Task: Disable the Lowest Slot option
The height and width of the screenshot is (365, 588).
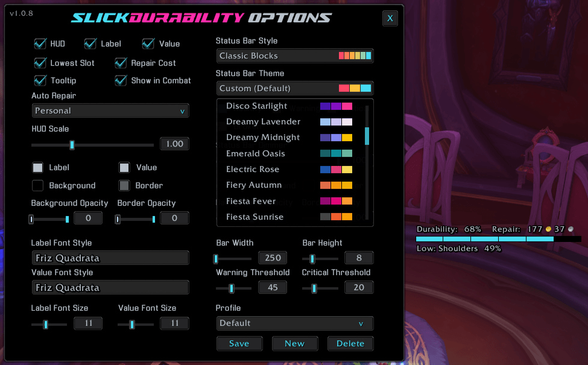Action: (40, 63)
